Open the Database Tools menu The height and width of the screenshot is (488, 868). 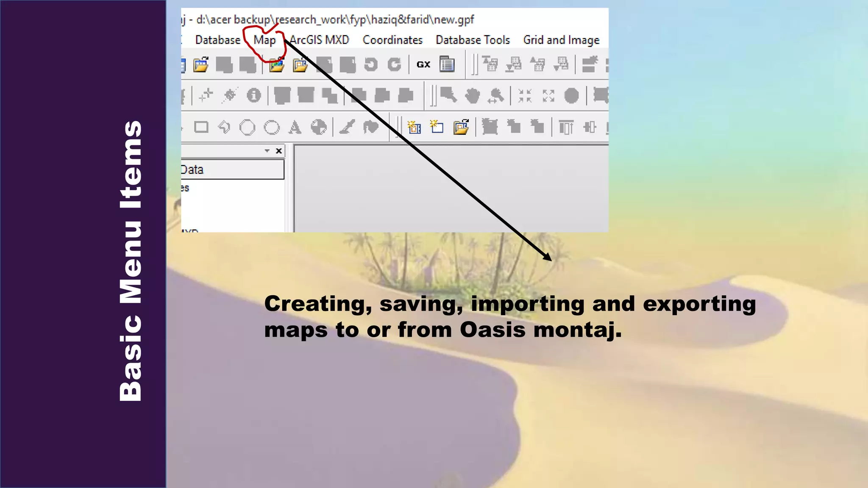(473, 40)
